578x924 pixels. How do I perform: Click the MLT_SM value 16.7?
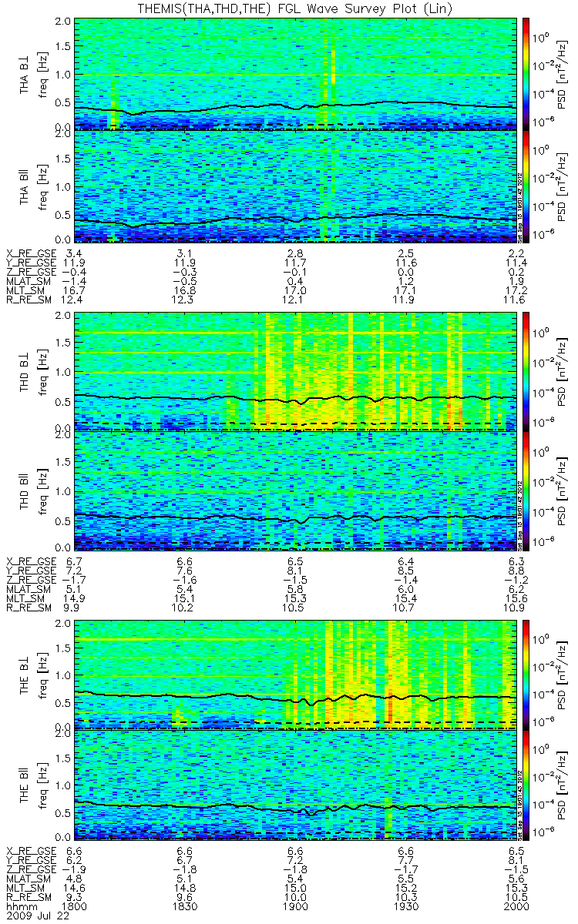tap(75, 291)
